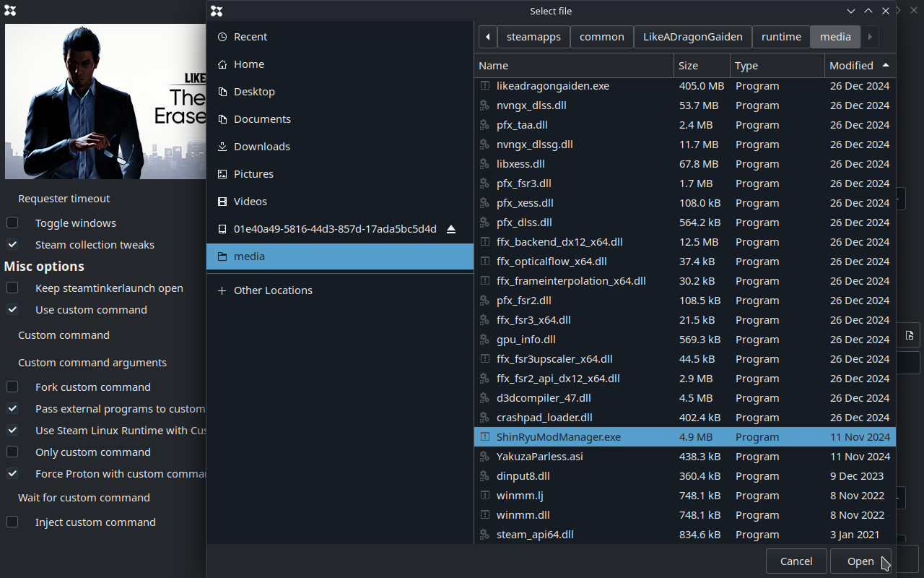924x578 pixels.
Task: Click the Pictures icon in the sidebar
Action: pyautogui.click(x=222, y=174)
